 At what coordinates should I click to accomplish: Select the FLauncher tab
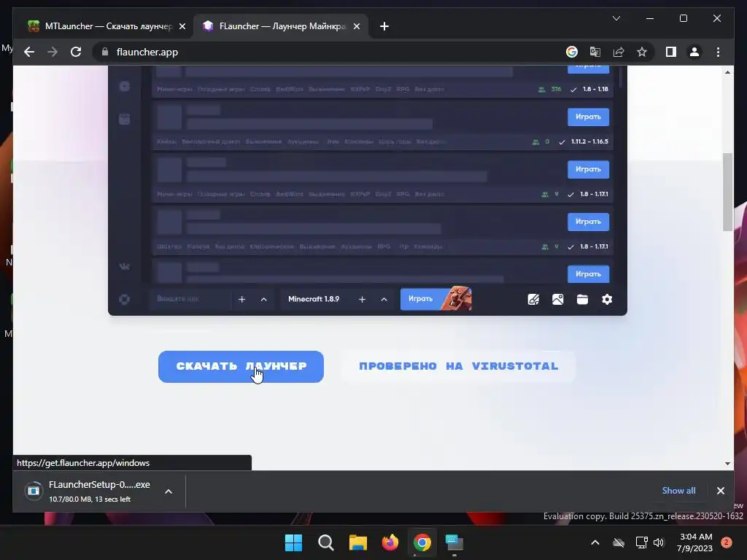[x=282, y=26]
